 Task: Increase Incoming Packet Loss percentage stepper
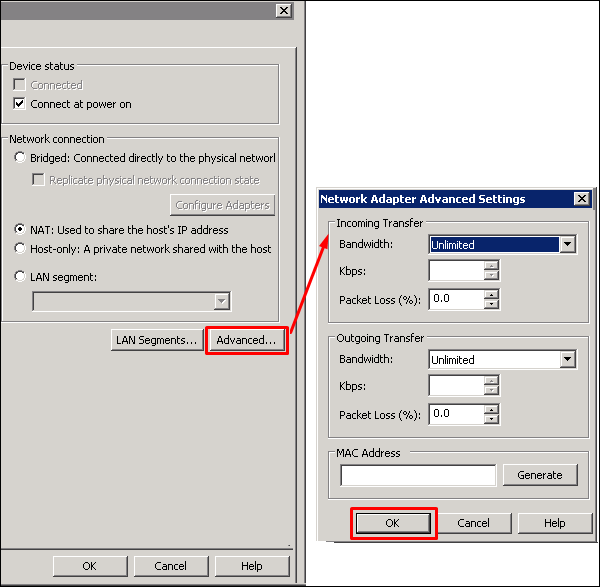point(490,294)
